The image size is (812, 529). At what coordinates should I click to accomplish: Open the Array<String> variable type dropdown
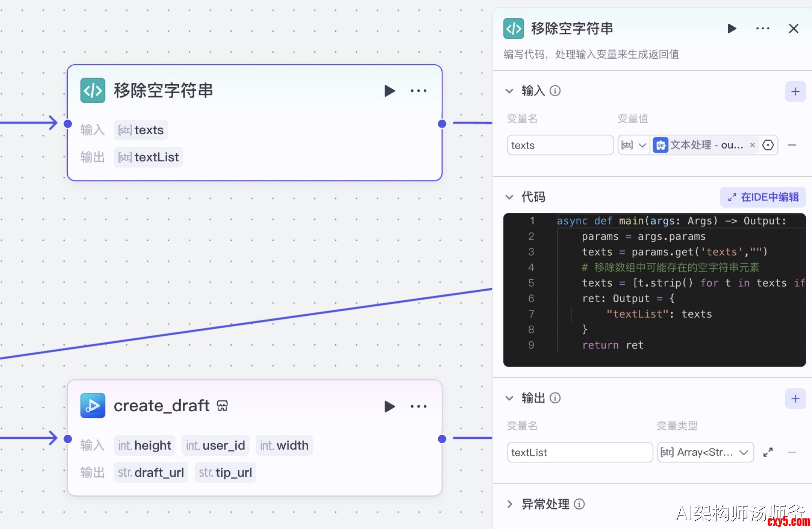705,452
